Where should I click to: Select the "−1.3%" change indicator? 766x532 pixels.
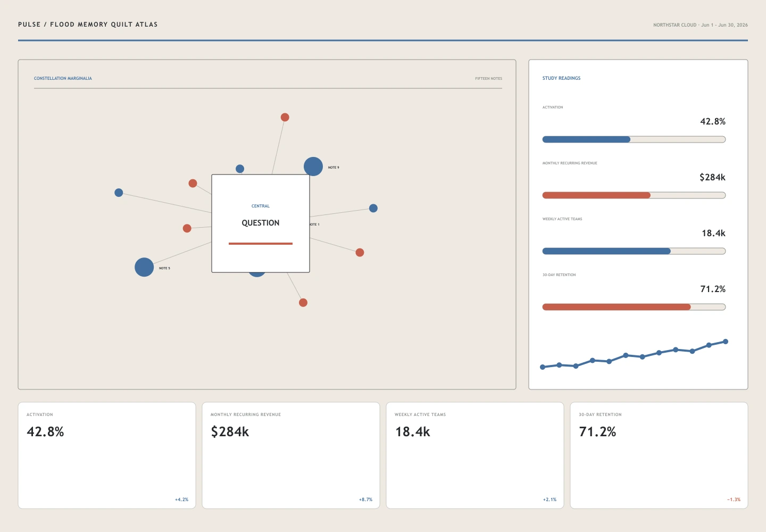tap(734, 500)
